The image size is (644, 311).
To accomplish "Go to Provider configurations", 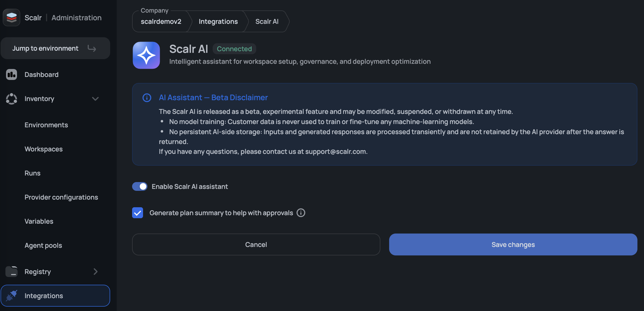I will (x=61, y=197).
